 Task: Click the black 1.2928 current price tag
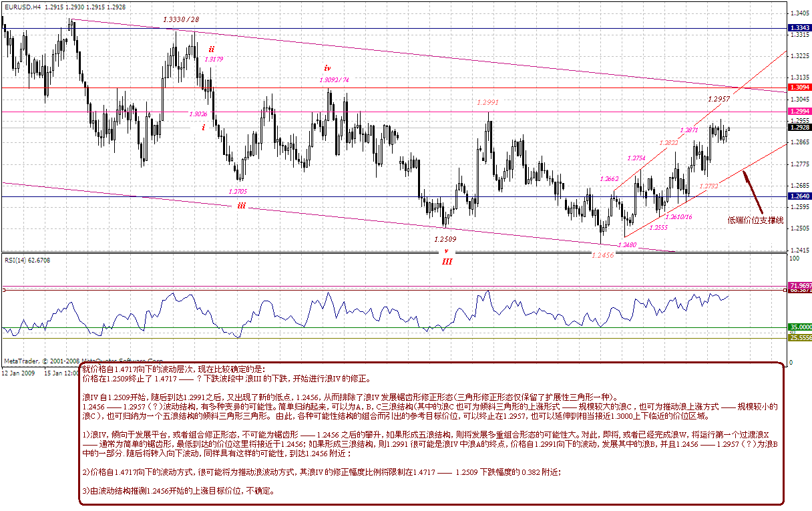pos(799,127)
